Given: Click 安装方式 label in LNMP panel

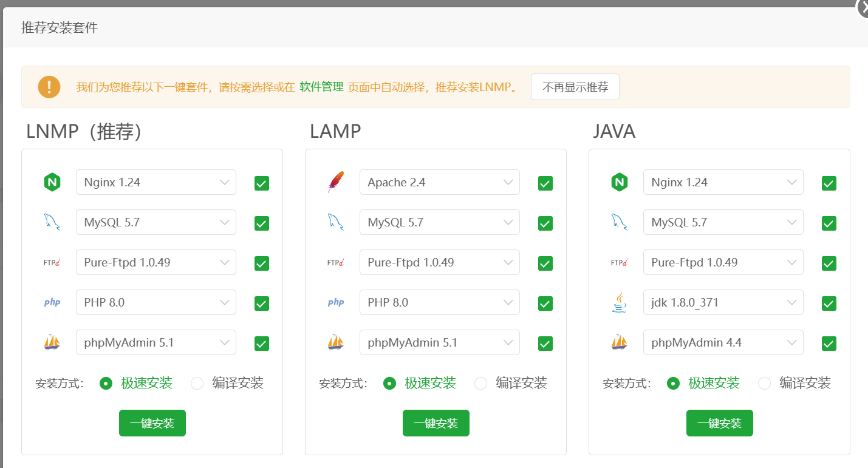Looking at the screenshot, I should click(60, 384).
